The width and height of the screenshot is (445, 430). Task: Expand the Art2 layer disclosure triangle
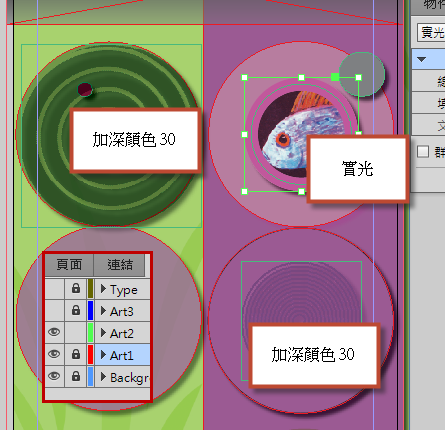[x=103, y=333]
